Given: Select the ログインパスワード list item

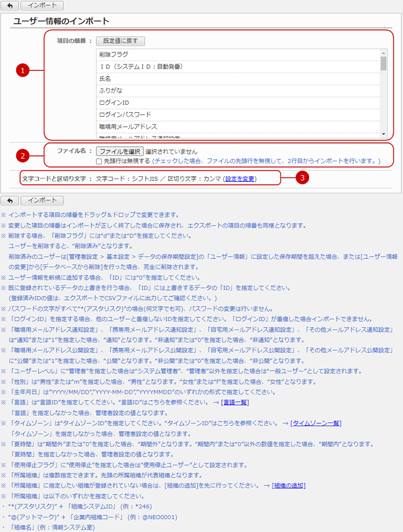Looking at the screenshot, I should [x=238, y=115].
